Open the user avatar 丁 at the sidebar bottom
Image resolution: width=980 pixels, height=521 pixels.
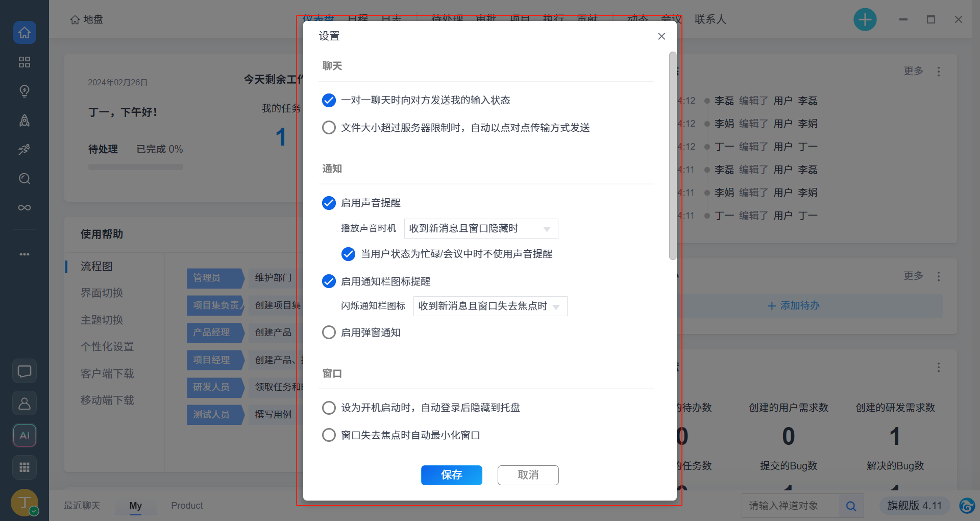click(x=24, y=503)
